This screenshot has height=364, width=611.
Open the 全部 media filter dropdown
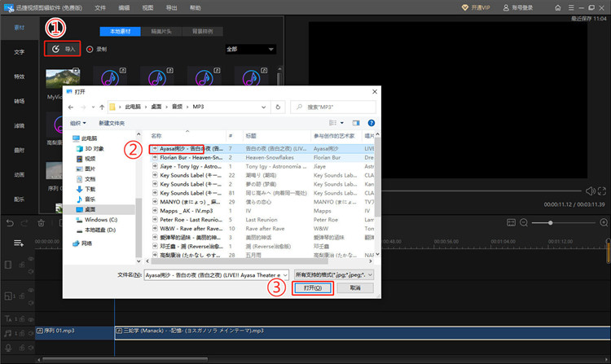(251, 49)
